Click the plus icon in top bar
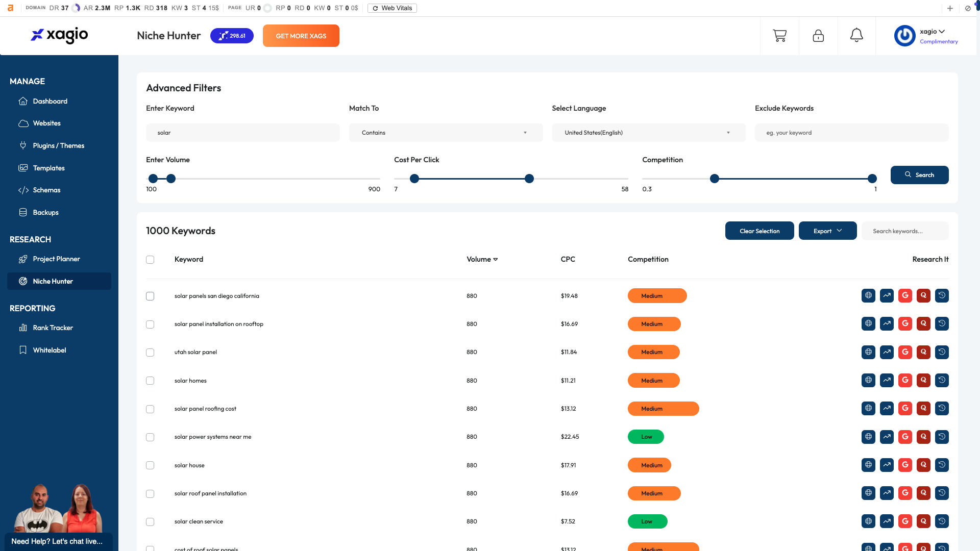Screen dimensions: 980x551 click(x=950, y=8)
